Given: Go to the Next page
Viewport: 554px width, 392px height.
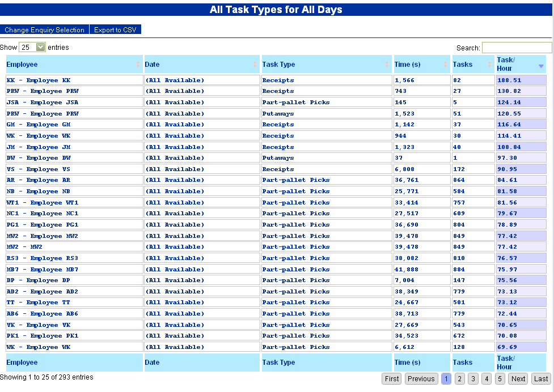Looking at the screenshot, I should pos(518,378).
